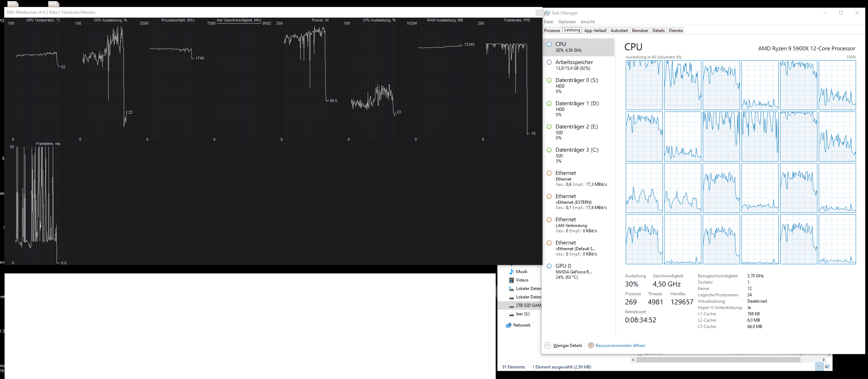Click the Prozessortakt graph in Afterburner
The height and width of the screenshot is (379, 868).
click(172, 81)
